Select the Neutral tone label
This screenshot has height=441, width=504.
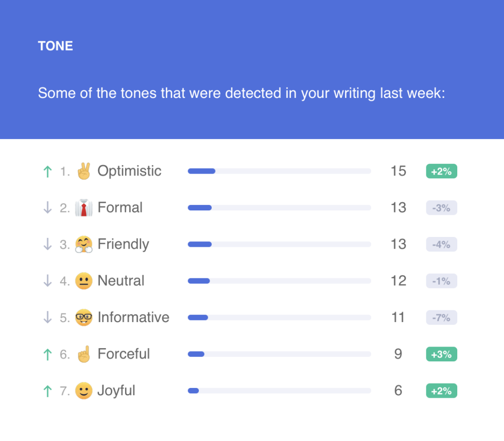coord(121,281)
